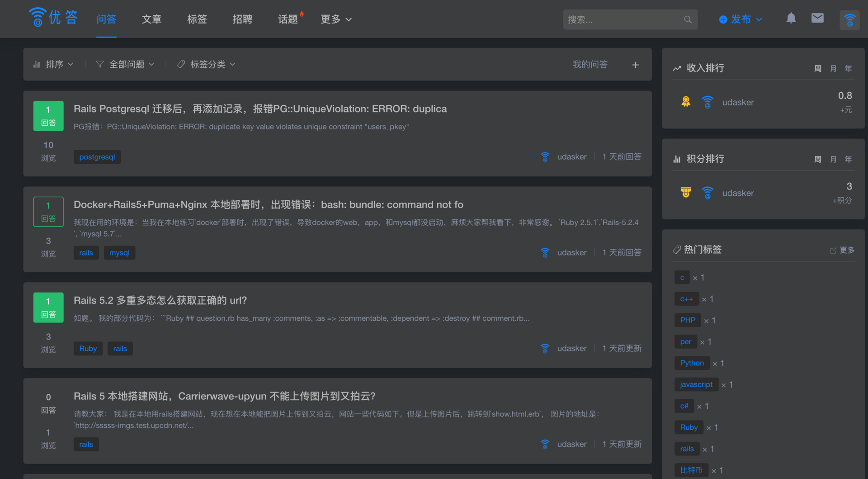
Task: Click the postgresql tag on the first question
Action: [97, 157]
